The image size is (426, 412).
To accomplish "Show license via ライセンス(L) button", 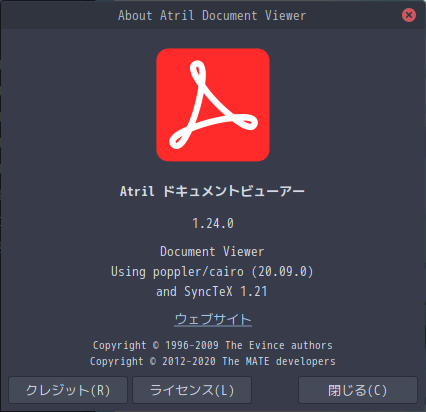I will tap(192, 390).
